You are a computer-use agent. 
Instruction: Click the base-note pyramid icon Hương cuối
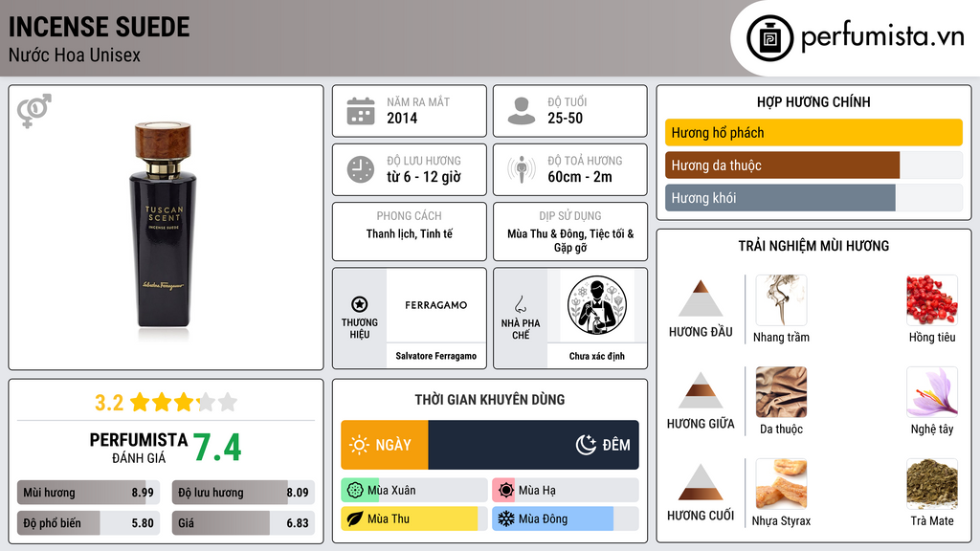(701, 482)
